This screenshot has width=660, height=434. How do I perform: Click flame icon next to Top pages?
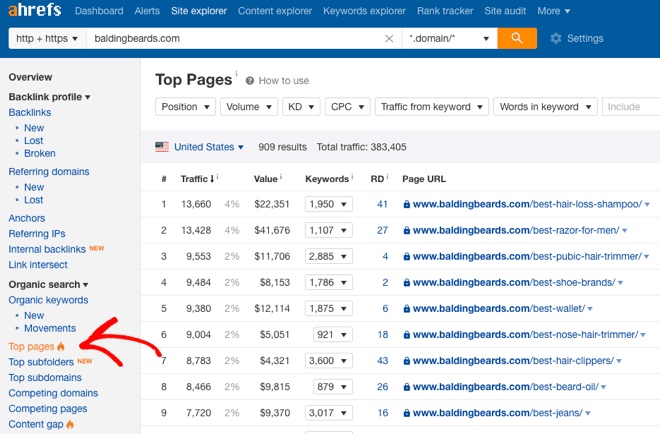pos(61,346)
